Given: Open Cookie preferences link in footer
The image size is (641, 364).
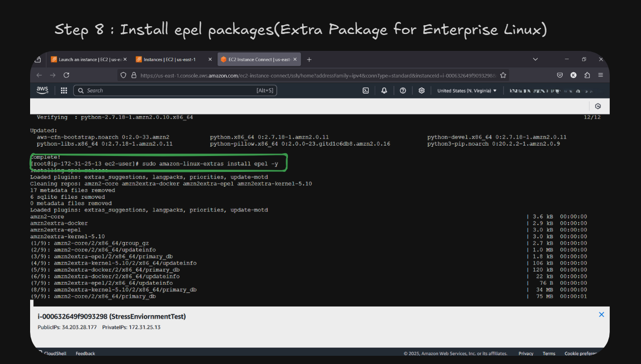Looking at the screenshot, I should pos(581,354).
